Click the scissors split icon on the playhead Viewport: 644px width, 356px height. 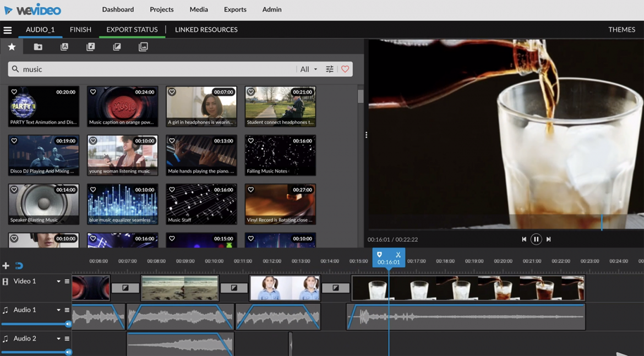[x=397, y=255]
